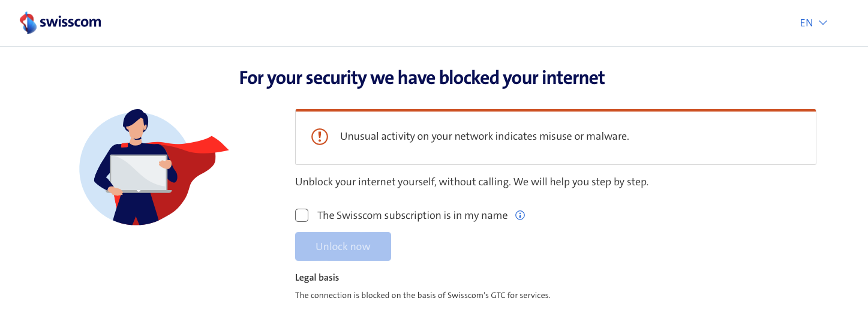Tick the subscription ownership checkbox
This screenshot has width=868, height=331.
pos(302,215)
